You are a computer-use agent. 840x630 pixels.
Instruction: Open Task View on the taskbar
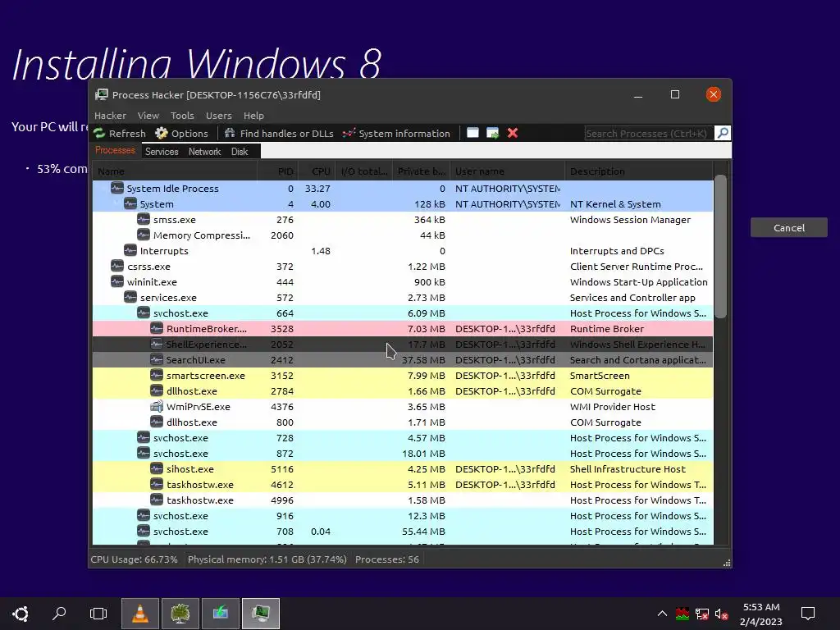point(98,614)
